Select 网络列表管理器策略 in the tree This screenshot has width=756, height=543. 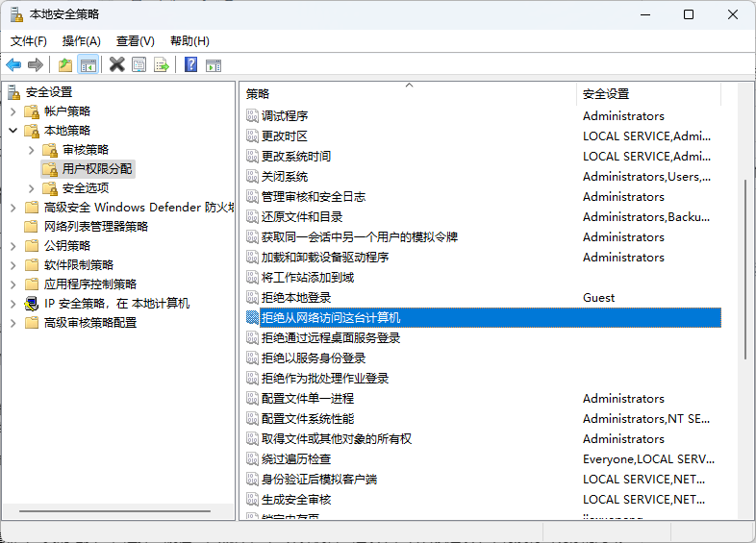96,227
